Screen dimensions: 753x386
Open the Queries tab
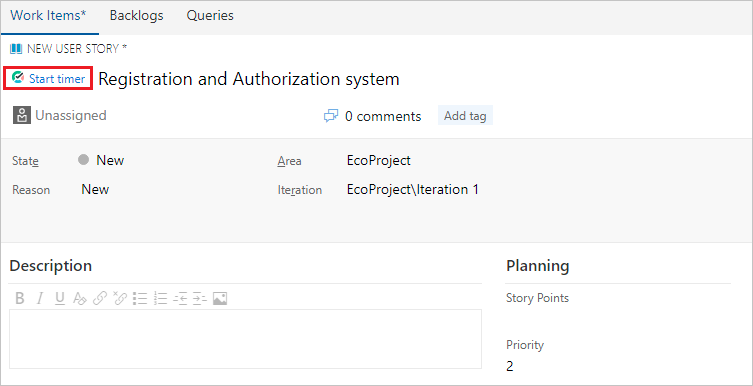coord(210,16)
